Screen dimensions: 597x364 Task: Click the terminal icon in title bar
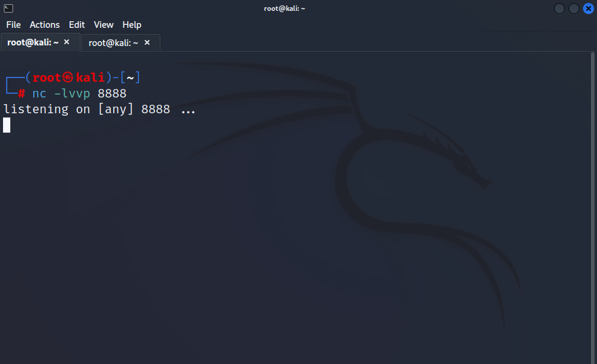point(8,8)
